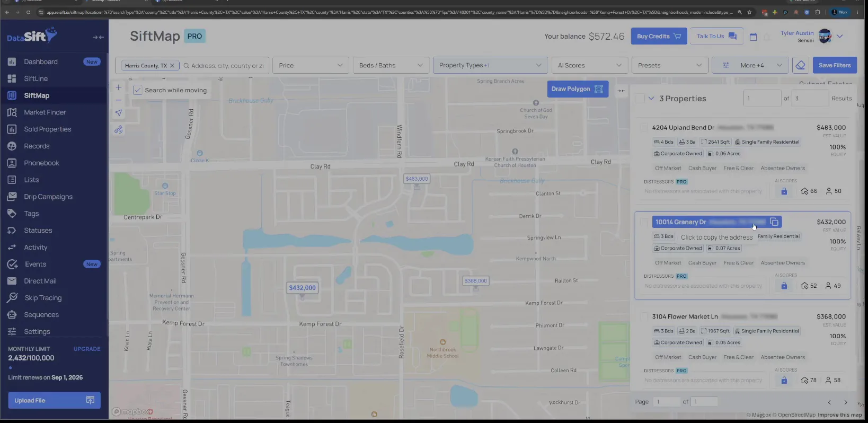Go to the previous results page arrow

click(x=829, y=402)
